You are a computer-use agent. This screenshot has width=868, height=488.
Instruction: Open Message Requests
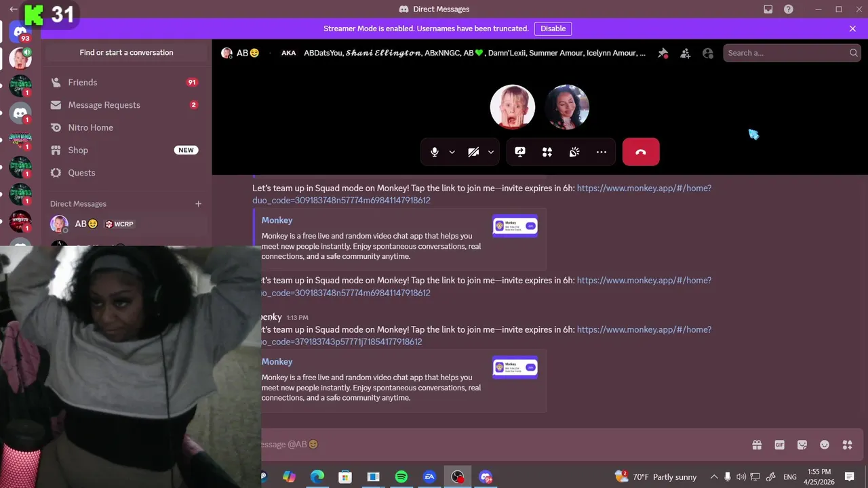coord(127,105)
